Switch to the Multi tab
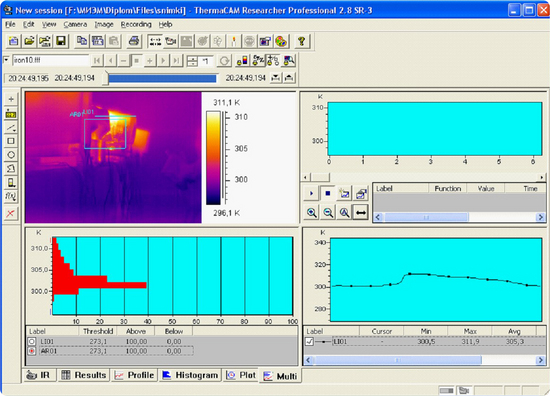The image size is (550, 396). pos(280,376)
